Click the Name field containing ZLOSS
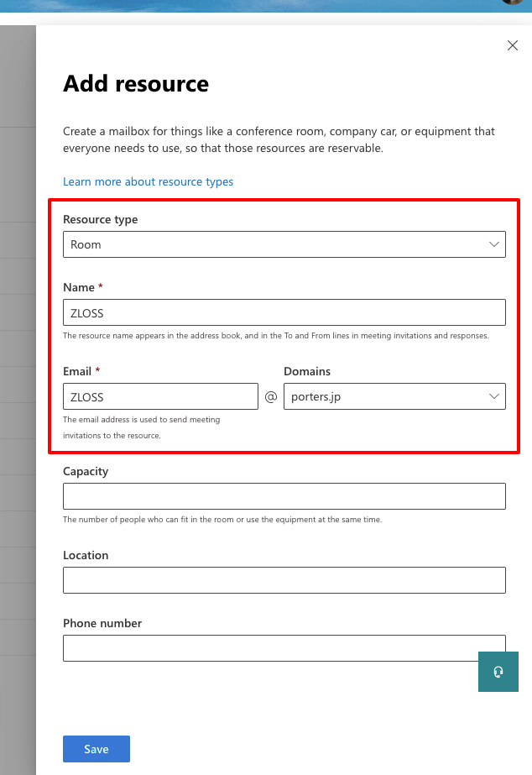Viewport: 532px width, 775px height. 284,312
